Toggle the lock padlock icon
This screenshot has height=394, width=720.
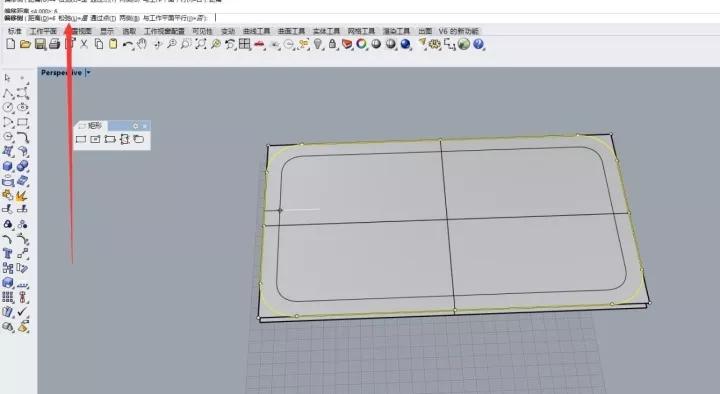point(332,44)
